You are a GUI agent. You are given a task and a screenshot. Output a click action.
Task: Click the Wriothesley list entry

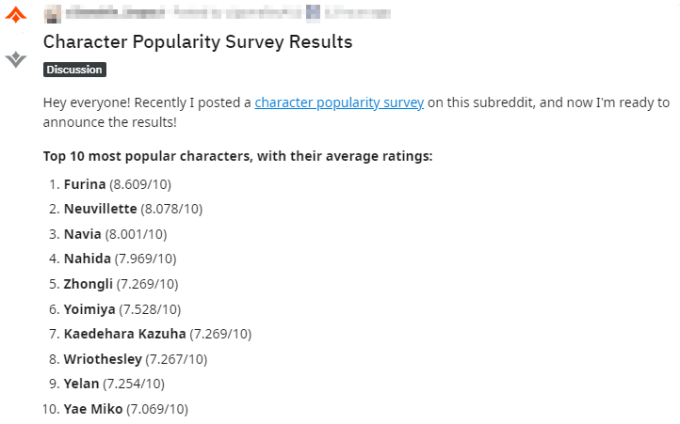102,359
